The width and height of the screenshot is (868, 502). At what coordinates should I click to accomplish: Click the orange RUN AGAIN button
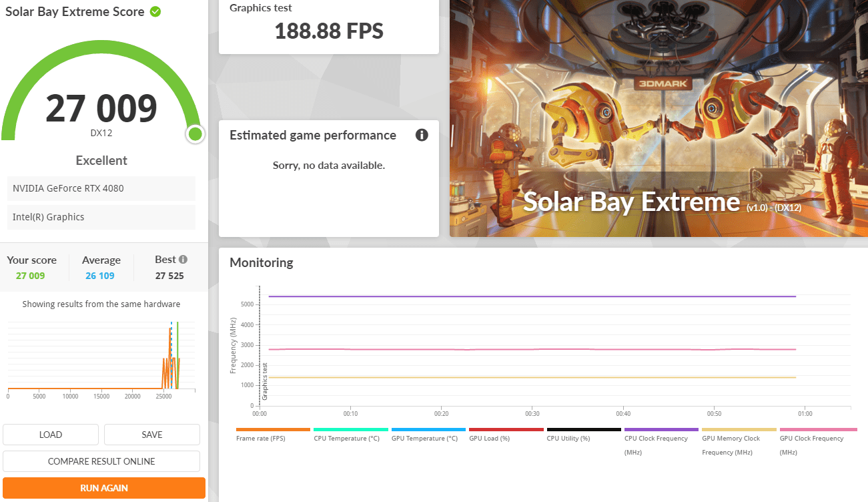coord(104,488)
